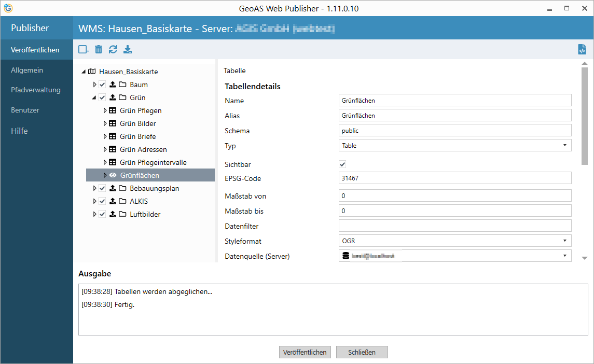This screenshot has height=364, width=594.
Task: Open the code document icon at top right
Action: click(582, 49)
